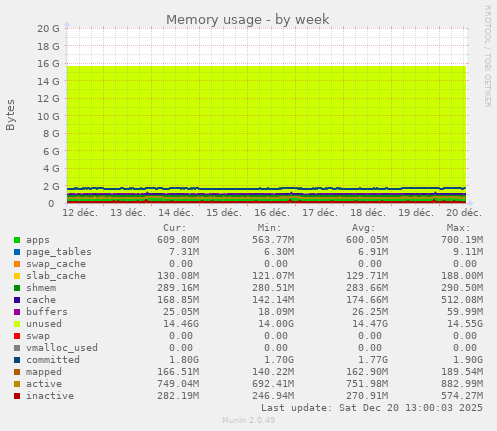Click the '2 G' y-axis tick label
This screenshot has height=431, width=497.
click(x=51, y=186)
